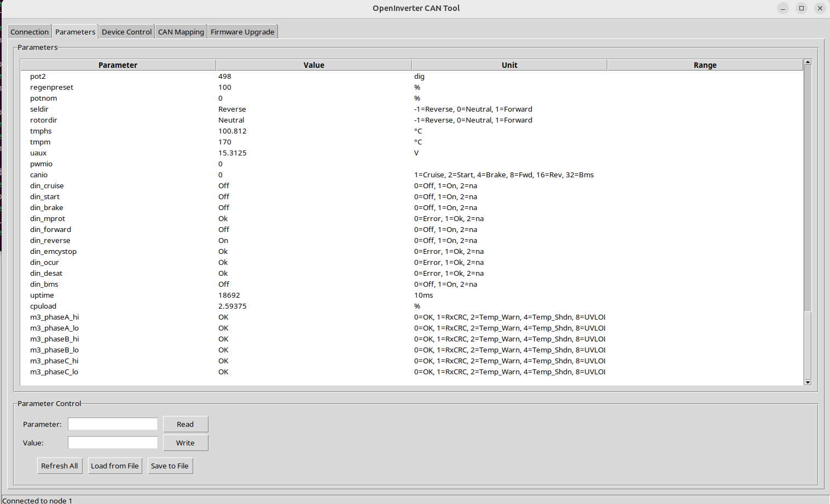Select the CAN Mapping tab
This screenshot has width=830, height=504.
(181, 32)
